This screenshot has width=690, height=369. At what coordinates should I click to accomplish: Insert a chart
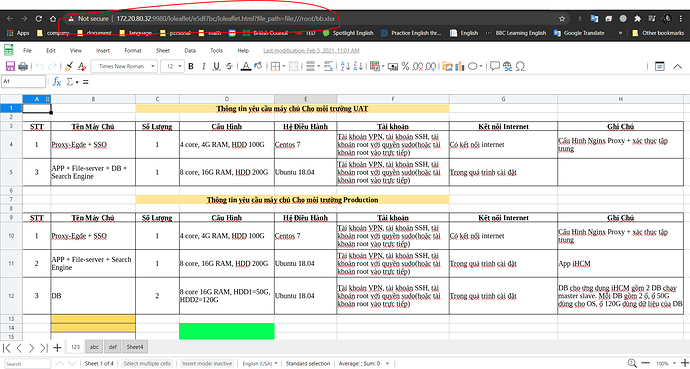pyautogui.click(x=459, y=66)
